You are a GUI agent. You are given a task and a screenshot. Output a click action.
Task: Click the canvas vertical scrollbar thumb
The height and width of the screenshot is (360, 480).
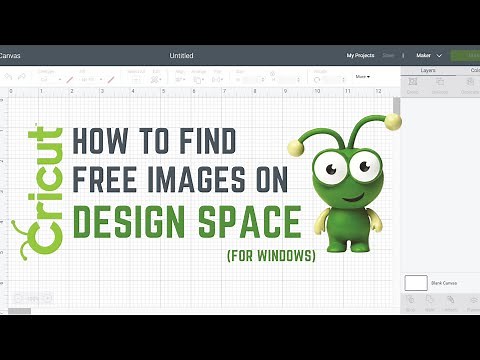click(x=396, y=106)
